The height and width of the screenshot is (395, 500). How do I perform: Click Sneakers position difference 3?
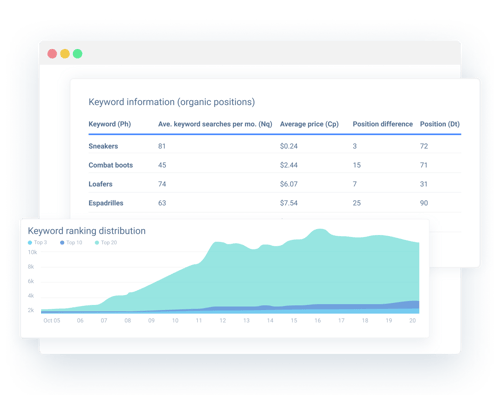pos(355,146)
